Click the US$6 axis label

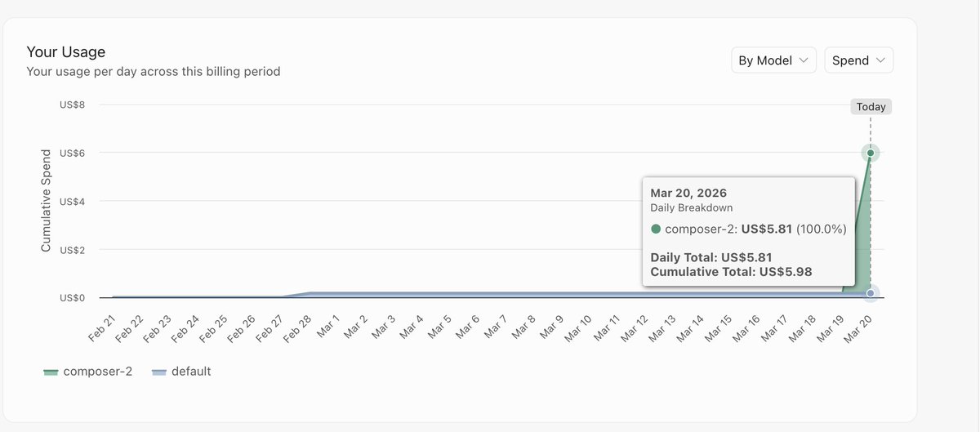pos(73,153)
